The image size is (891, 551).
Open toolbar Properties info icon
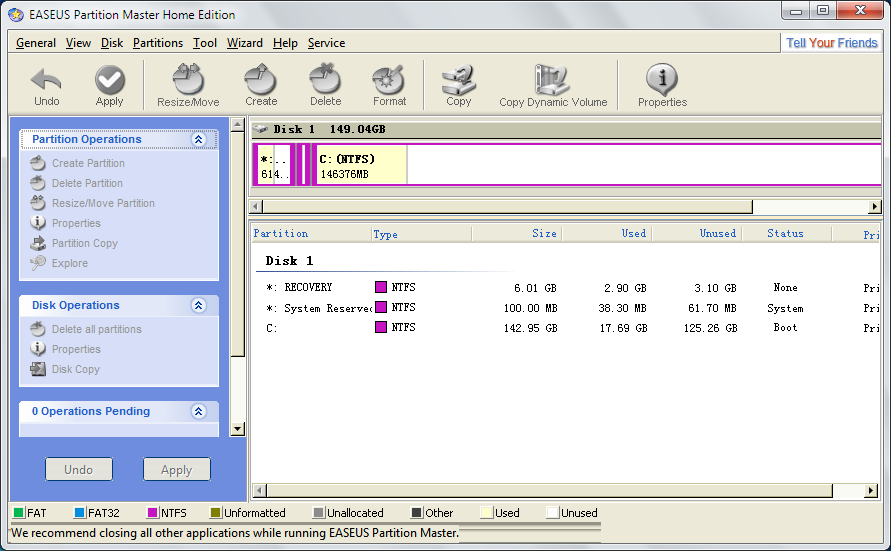tap(662, 79)
